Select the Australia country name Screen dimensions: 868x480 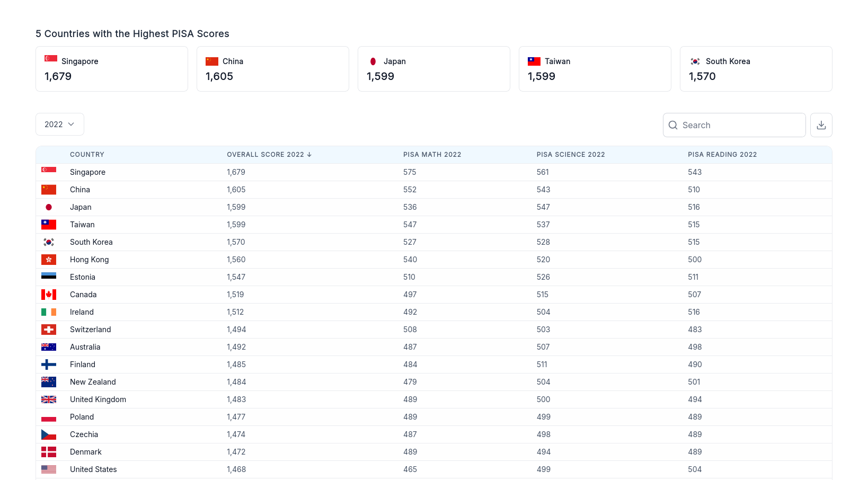[85, 347]
